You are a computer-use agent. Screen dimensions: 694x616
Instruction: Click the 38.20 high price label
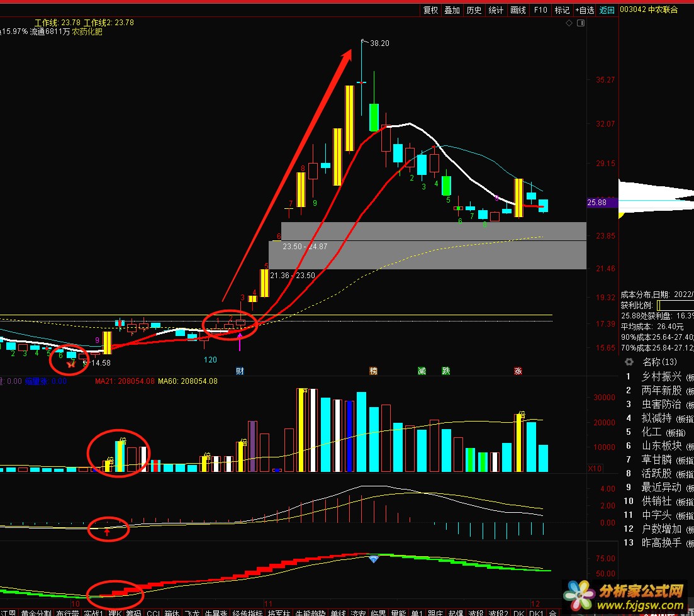379,43
